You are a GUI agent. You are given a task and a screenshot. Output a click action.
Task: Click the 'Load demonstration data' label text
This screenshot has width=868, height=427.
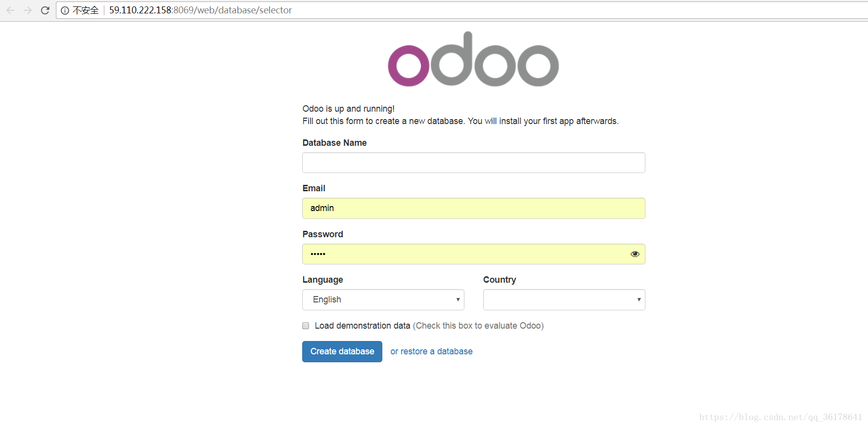tap(363, 326)
